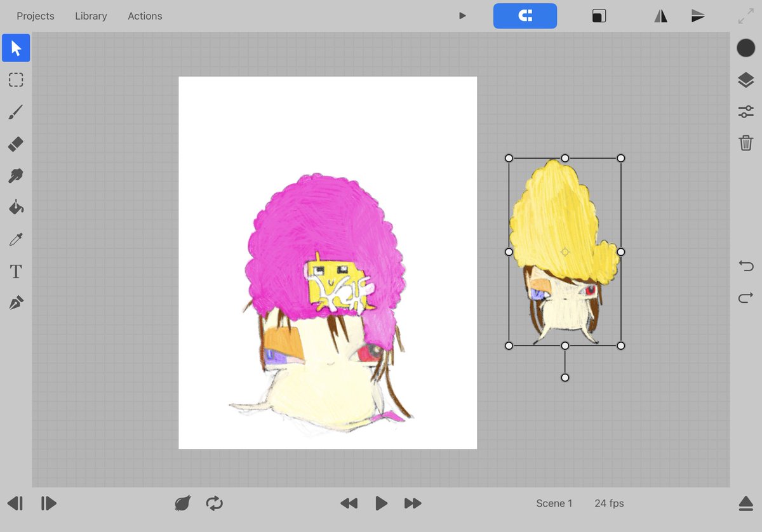Rewind to the beginning
Viewport: 762px width, 532px height.
pyautogui.click(x=349, y=503)
